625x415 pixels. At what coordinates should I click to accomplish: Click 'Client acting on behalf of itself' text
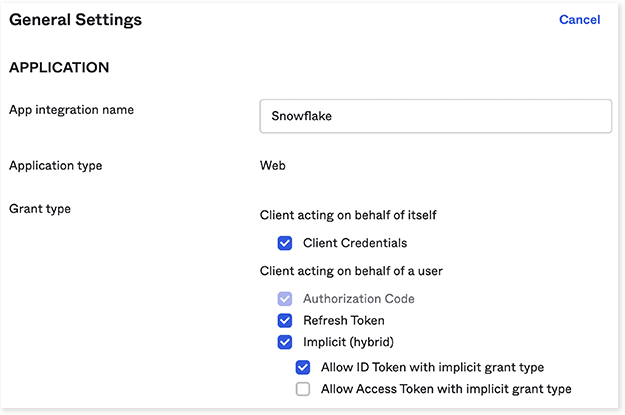point(346,215)
